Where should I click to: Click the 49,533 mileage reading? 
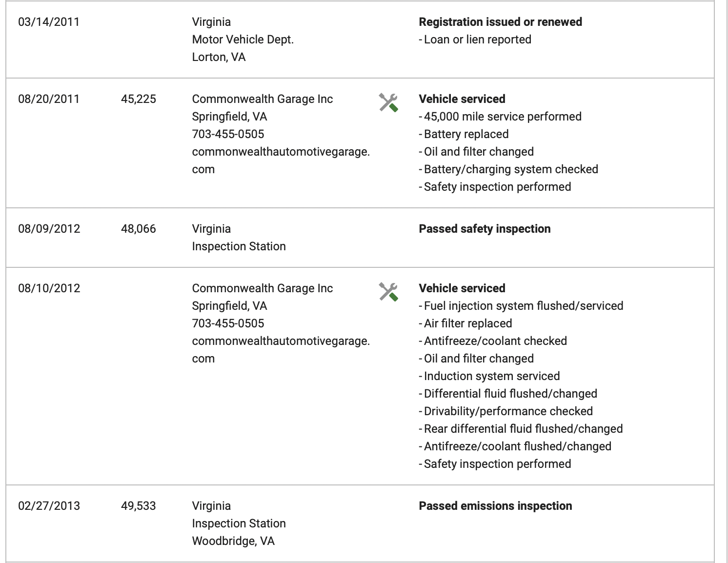139,506
